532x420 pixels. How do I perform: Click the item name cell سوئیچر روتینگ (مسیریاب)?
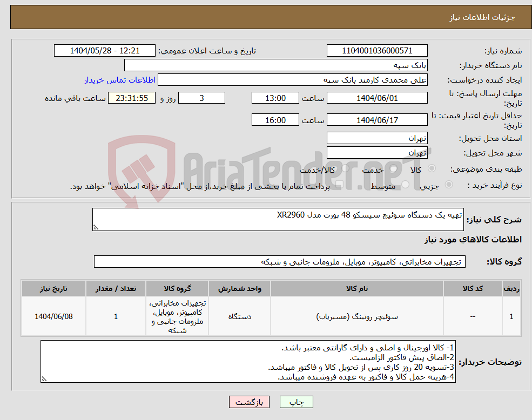tap(356, 316)
